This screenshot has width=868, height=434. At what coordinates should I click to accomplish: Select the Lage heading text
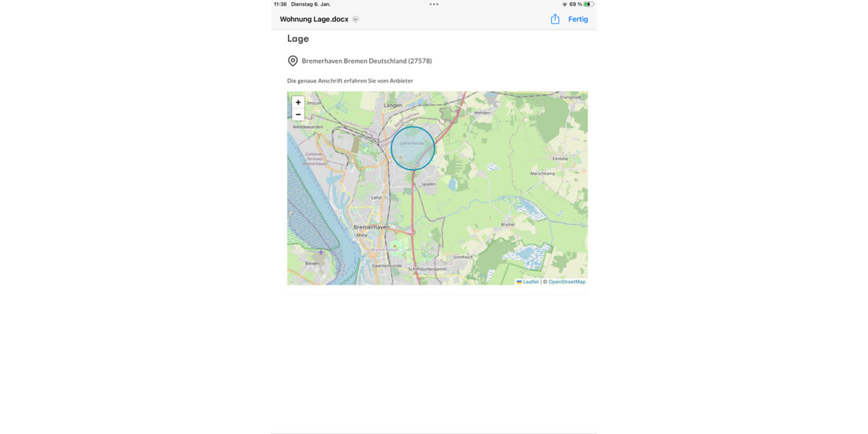click(298, 39)
